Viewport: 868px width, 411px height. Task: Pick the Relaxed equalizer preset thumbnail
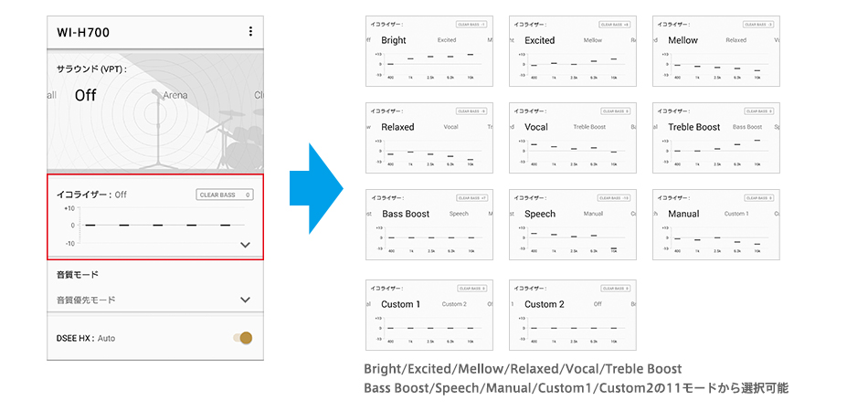tap(429, 138)
